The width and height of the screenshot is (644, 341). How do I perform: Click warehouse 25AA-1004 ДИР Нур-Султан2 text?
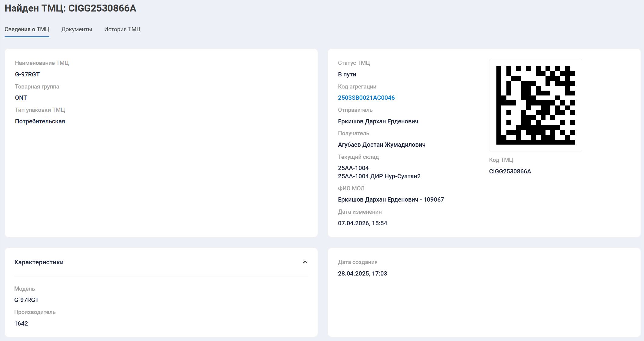[x=379, y=176]
